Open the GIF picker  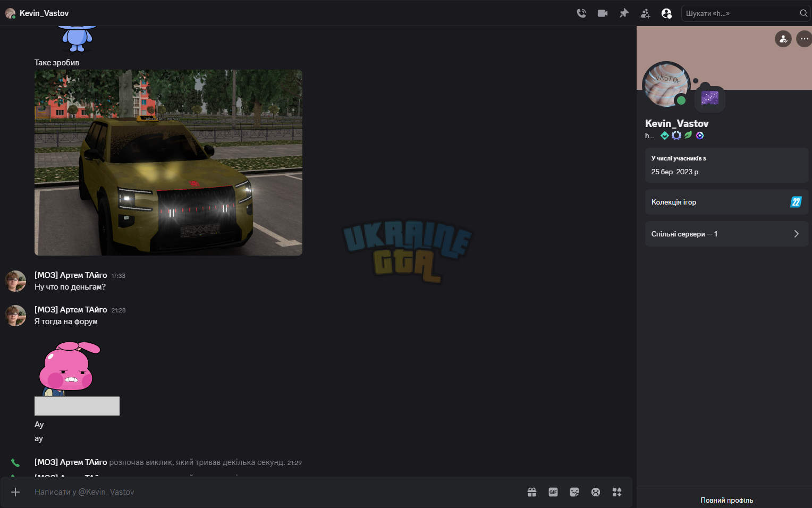pyautogui.click(x=553, y=492)
